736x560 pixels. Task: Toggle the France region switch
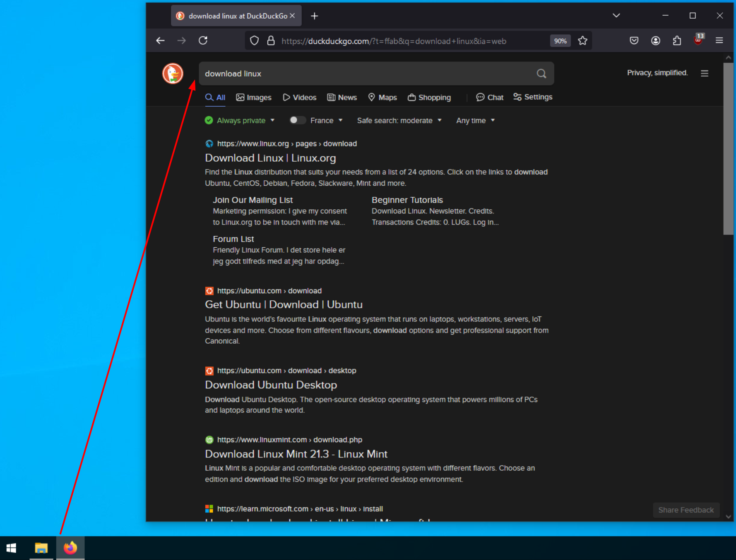point(297,120)
